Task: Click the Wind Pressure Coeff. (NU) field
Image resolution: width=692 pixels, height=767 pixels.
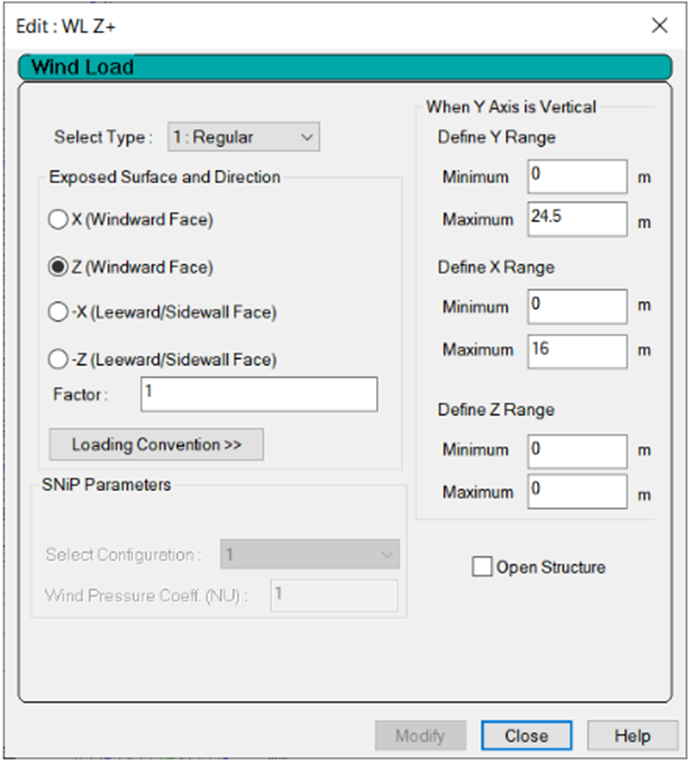Action: (333, 595)
